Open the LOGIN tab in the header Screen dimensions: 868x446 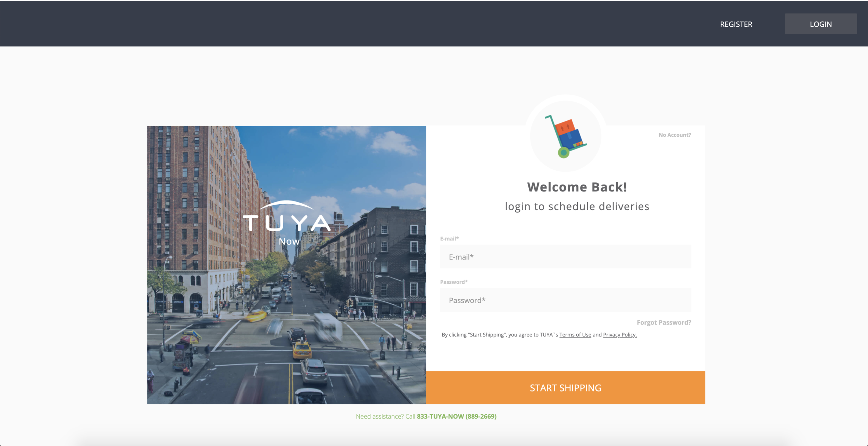821,24
